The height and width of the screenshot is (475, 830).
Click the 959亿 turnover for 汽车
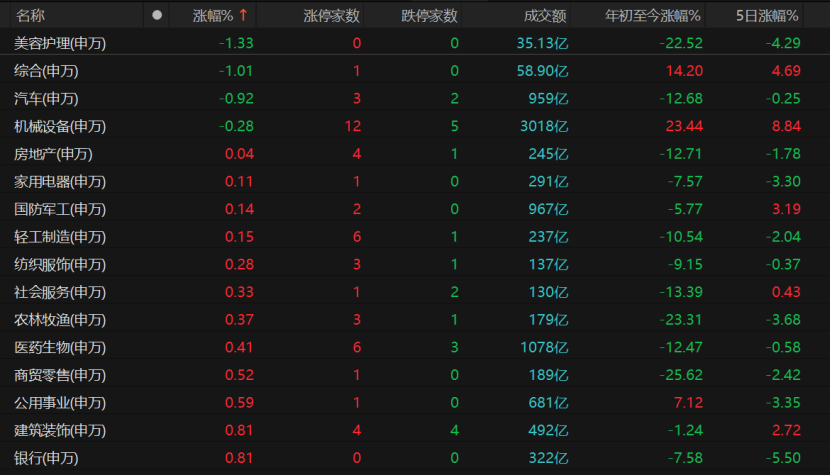pos(548,98)
